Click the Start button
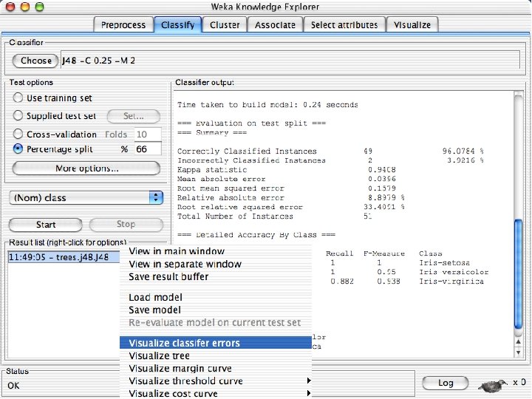Screen dimensions: 532x399 coord(46,225)
